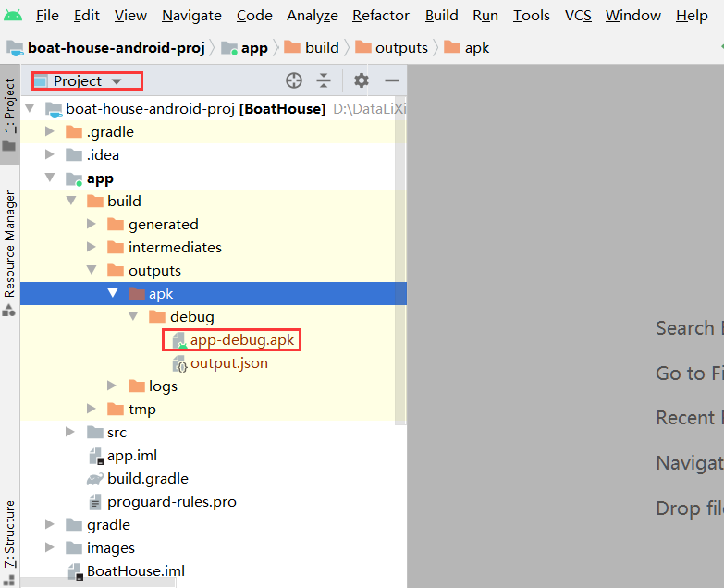This screenshot has width=724, height=588.
Task: Click the output.json file icon
Action: 179,363
